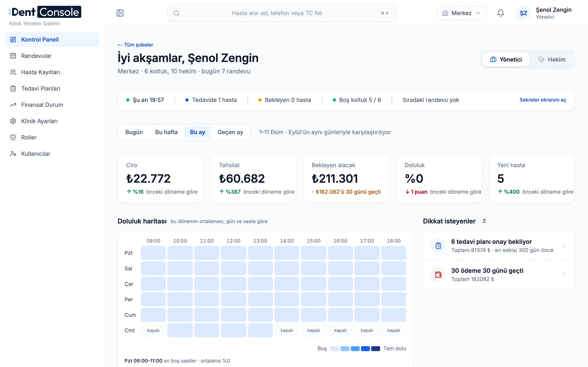Click the Finansal Durum trend icon
This screenshot has height=367, width=588.
click(x=13, y=105)
